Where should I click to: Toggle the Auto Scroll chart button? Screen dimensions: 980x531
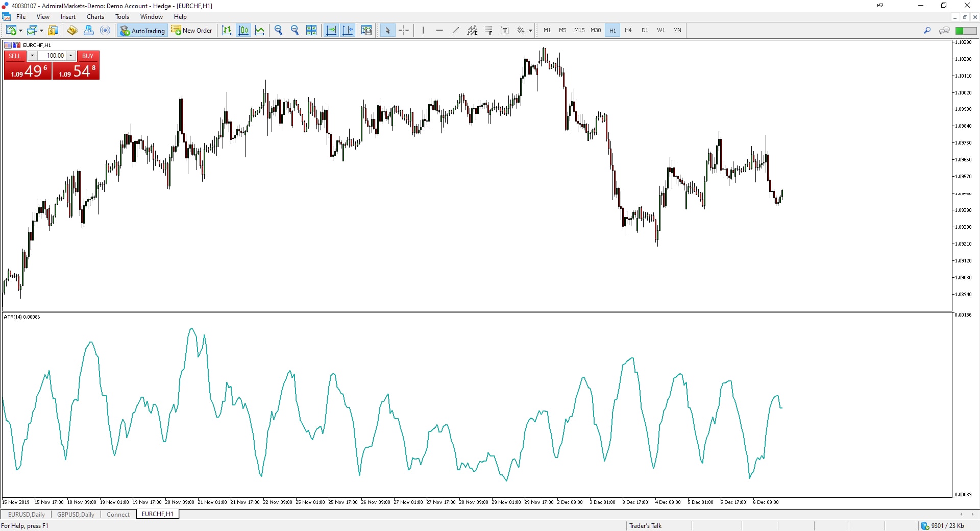331,31
